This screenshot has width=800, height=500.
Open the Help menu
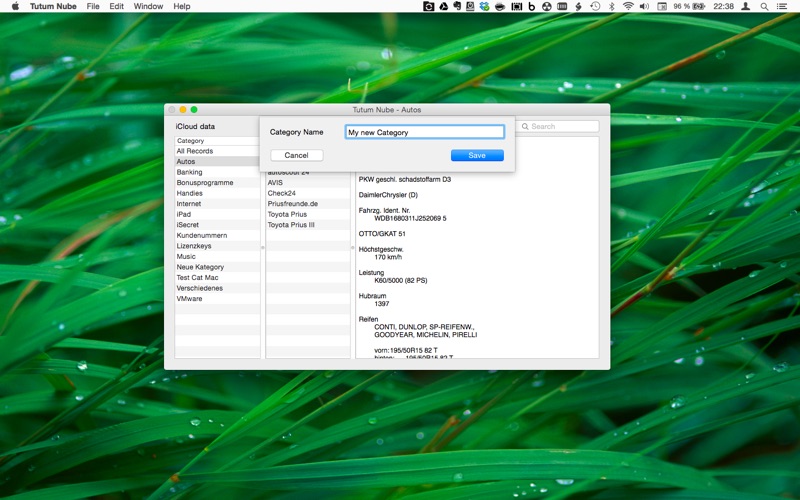coord(182,6)
